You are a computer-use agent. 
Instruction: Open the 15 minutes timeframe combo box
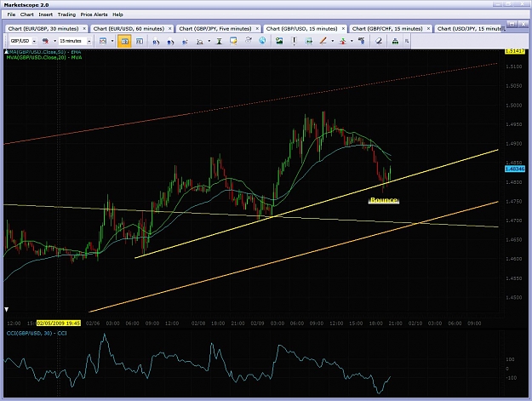(x=75, y=41)
